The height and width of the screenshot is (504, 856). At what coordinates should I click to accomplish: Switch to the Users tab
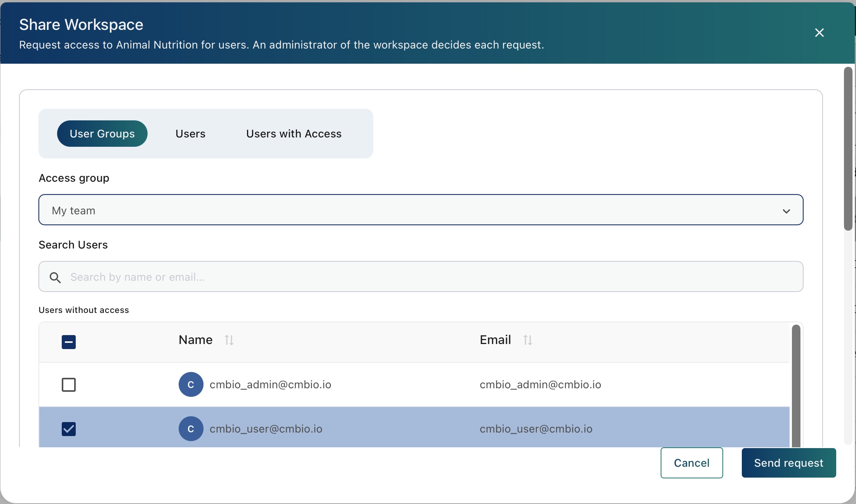click(190, 134)
